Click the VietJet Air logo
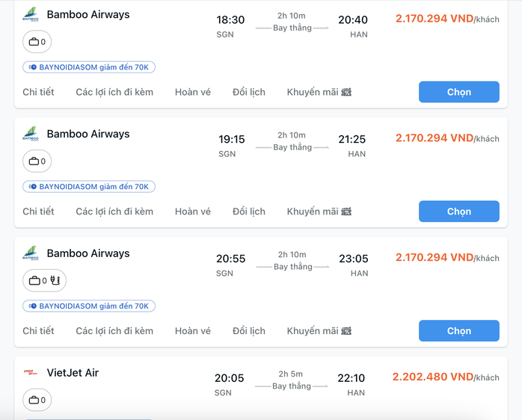The height and width of the screenshot is (420, 522). pos(31,372)
